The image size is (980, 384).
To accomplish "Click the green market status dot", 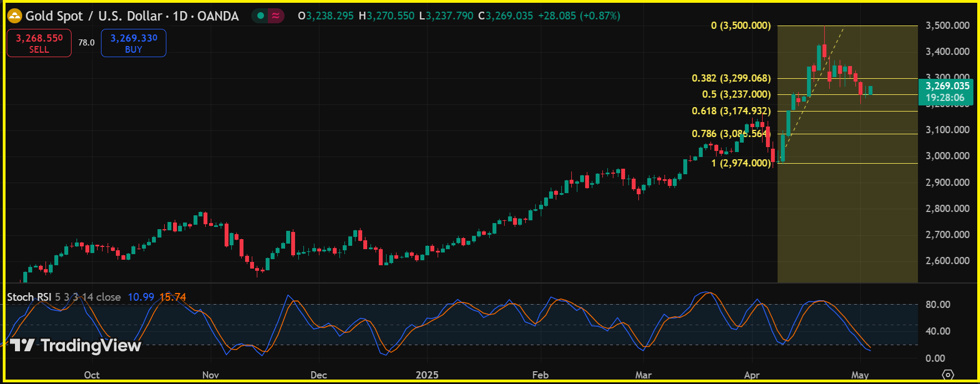I will coord(260,16).
